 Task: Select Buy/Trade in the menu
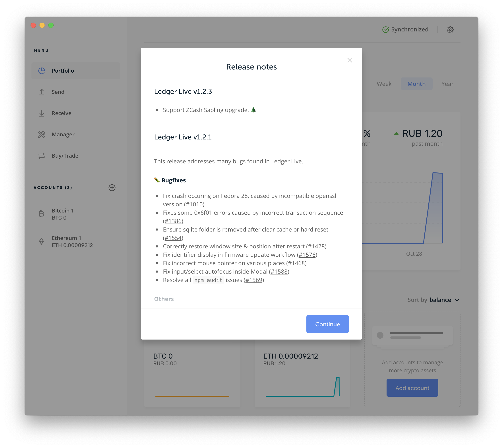pos(75,156)
